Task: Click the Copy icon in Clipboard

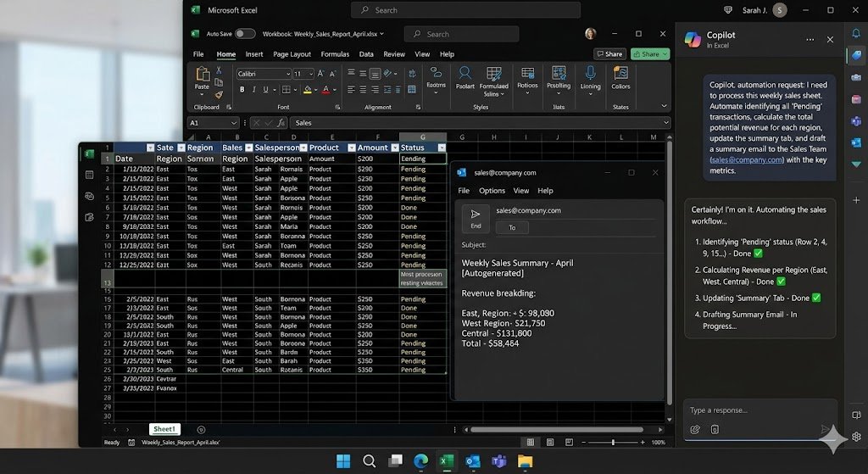Action: 219,82
